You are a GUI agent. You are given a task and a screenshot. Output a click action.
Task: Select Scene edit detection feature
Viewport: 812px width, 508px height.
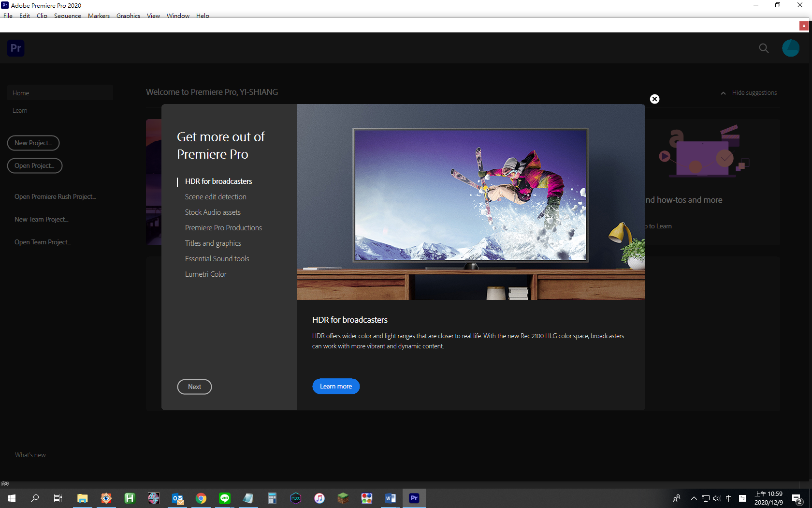tap(216, 197)
